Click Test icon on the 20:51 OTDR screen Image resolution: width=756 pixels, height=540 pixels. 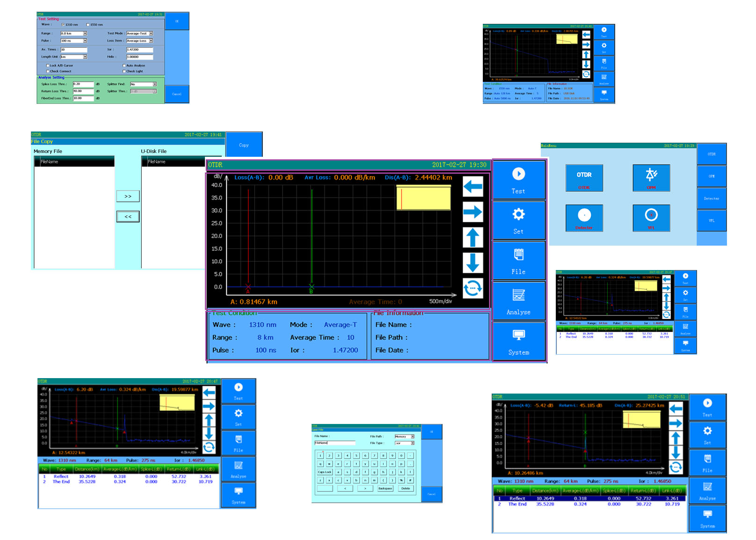point(707,407)
